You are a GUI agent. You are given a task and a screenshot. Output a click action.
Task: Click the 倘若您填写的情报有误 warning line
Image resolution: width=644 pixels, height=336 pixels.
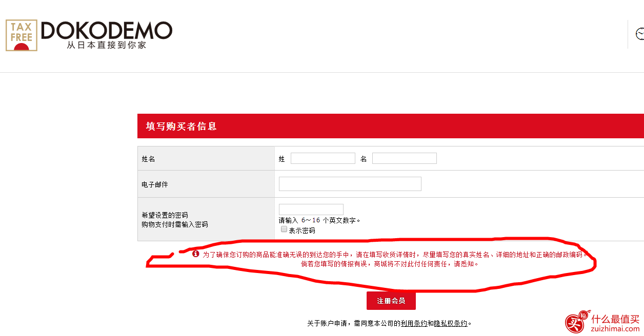[x=390, y=264]
